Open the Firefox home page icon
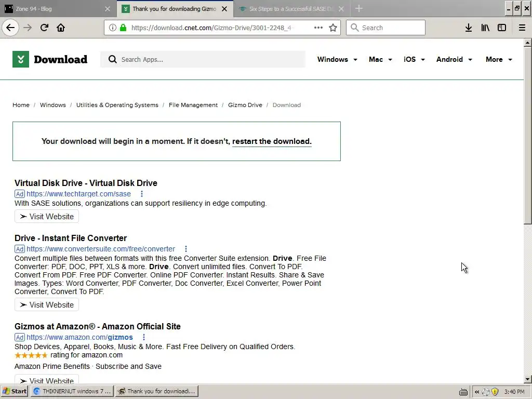 (x=61, y=28)
